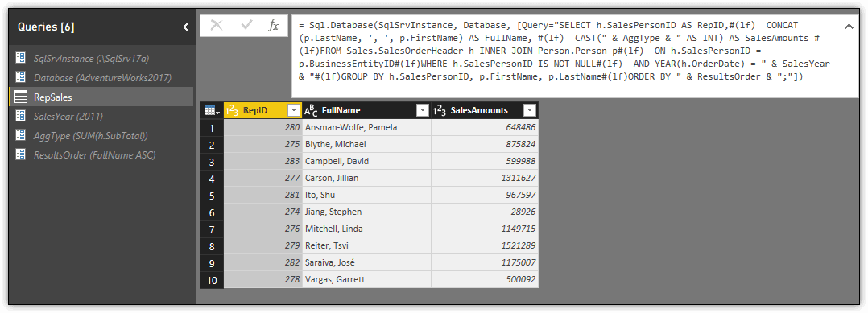This screenshot has height=313, width=868.
Task: Click the RepID value 276
Action: (263, 229)
